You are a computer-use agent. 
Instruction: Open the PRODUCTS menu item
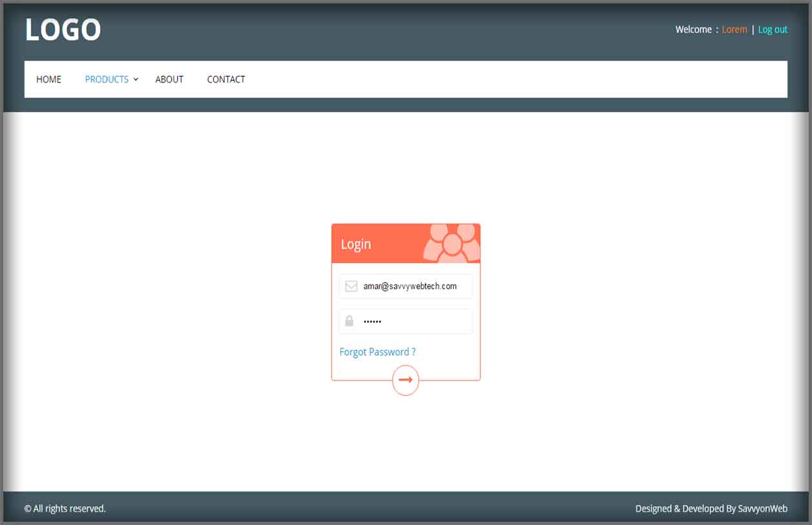[107, 79]
